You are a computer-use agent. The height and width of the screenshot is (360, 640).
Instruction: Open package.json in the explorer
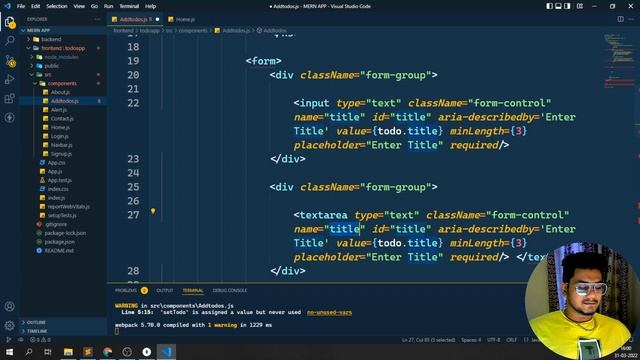pos(59,242)
